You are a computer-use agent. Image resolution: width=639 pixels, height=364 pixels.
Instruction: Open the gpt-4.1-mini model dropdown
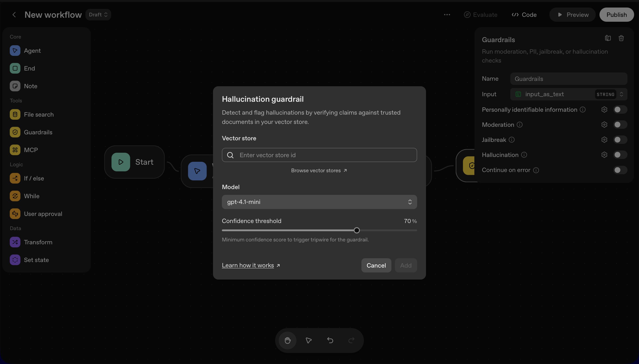coord(319,202)
